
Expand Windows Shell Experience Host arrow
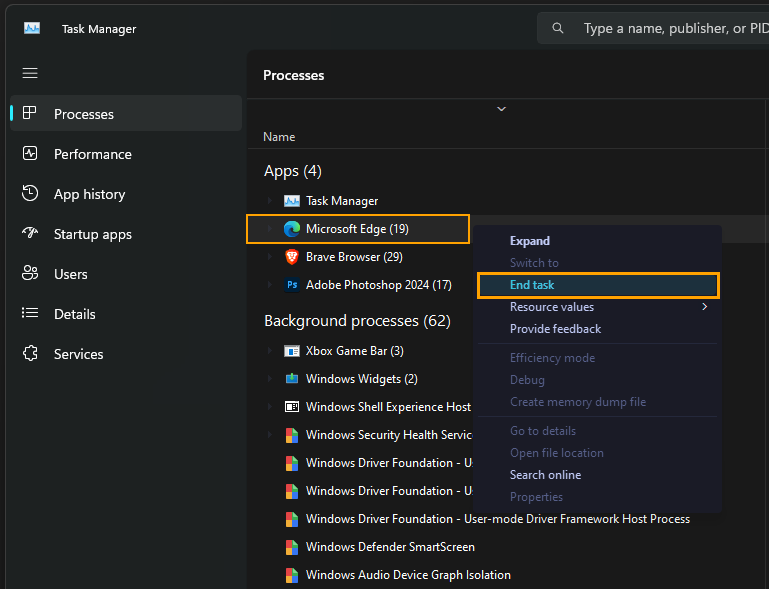tap(269, 407)
